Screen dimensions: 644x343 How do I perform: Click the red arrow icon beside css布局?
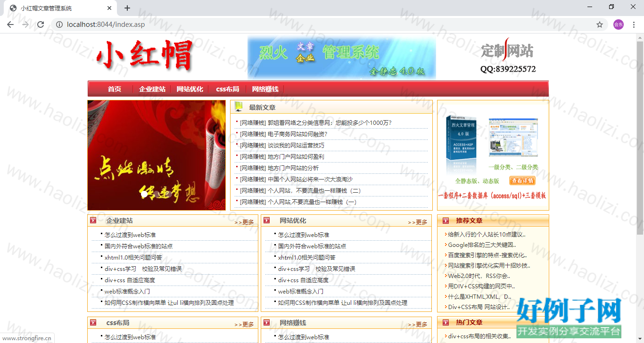[x=93, y=323]
